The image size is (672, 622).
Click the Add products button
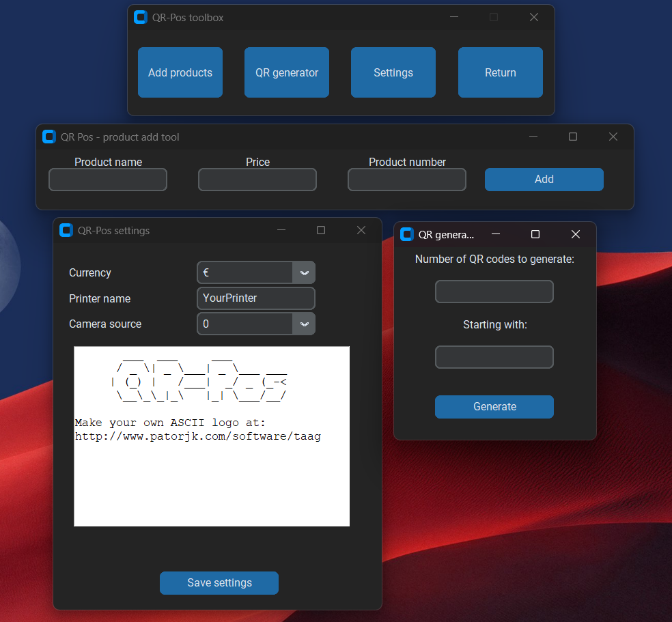tap(180, 72)
